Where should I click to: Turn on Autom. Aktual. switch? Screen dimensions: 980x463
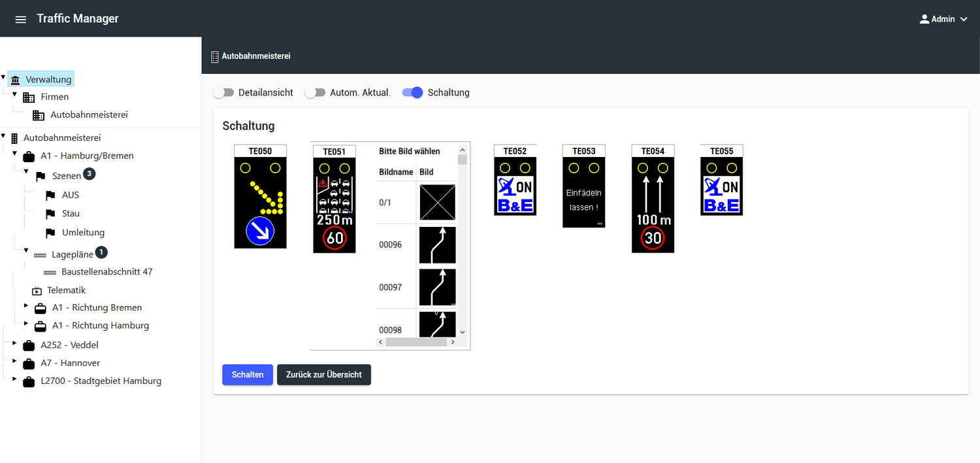point(315,93)
